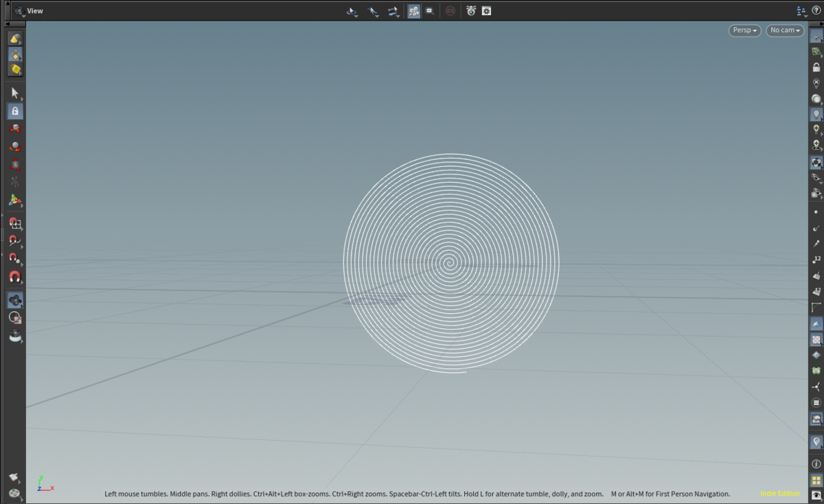The height and width of the screenshot is (504, 824).
Task: Collapse the left toolbar with arrow
Action: coord(8,25)
